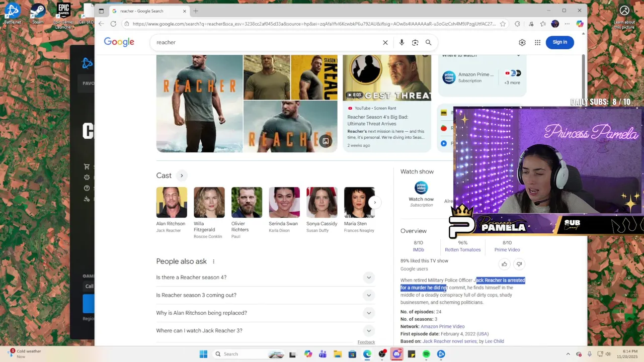Open Epic Games Launcher desktop shortcut
Image resolution: width=644 pixels, height=362 pixels.
(x=63, y=16)
